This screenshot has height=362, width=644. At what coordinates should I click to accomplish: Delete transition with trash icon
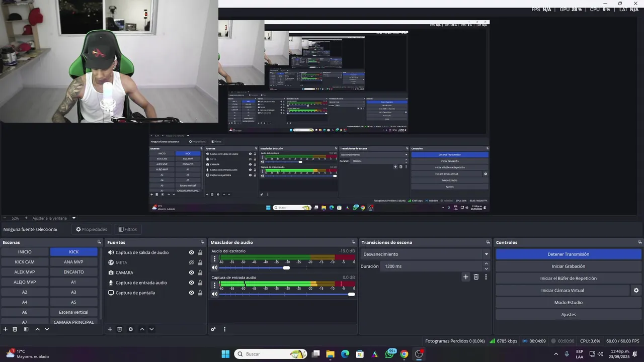tap(476, 277)
